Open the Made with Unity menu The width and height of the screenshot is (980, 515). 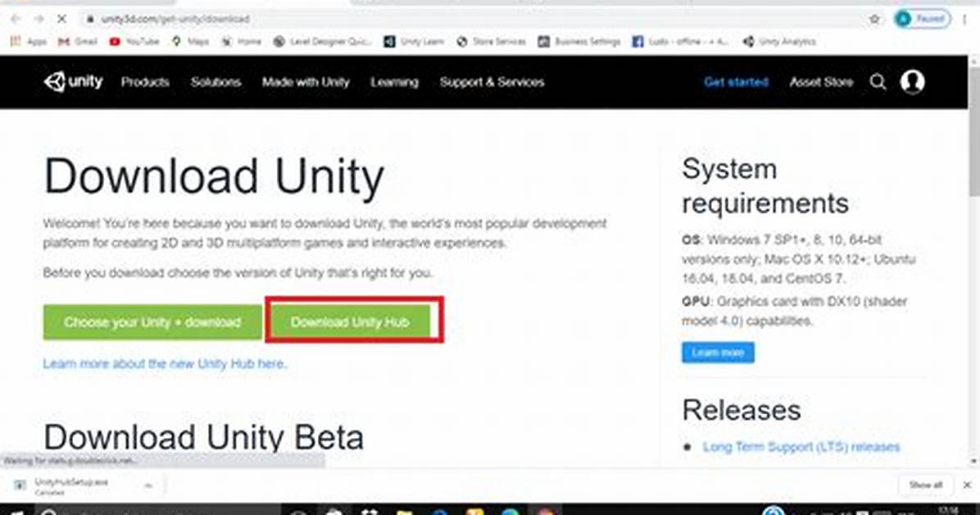point(306,82)
